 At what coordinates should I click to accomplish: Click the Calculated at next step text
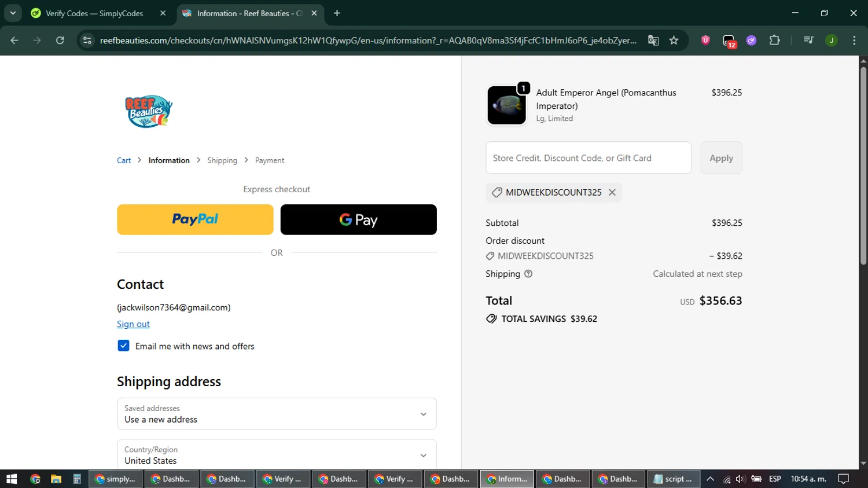pyautogui.click(x=697, y=274)
